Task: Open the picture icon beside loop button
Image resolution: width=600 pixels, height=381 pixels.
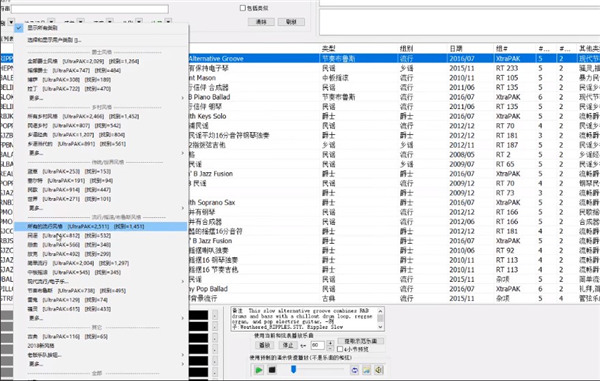Action: pyautogui.click(x=367, y=370)
